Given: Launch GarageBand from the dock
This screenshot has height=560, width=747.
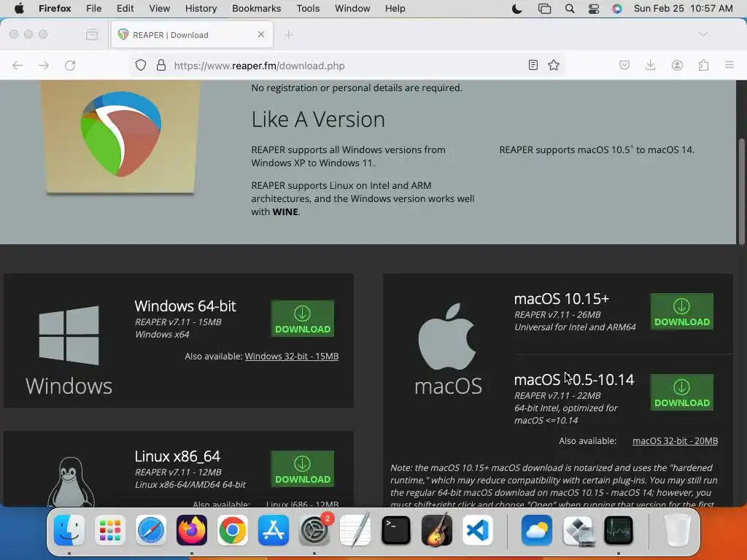Looking at the screenshot, I should click(437, 530).
